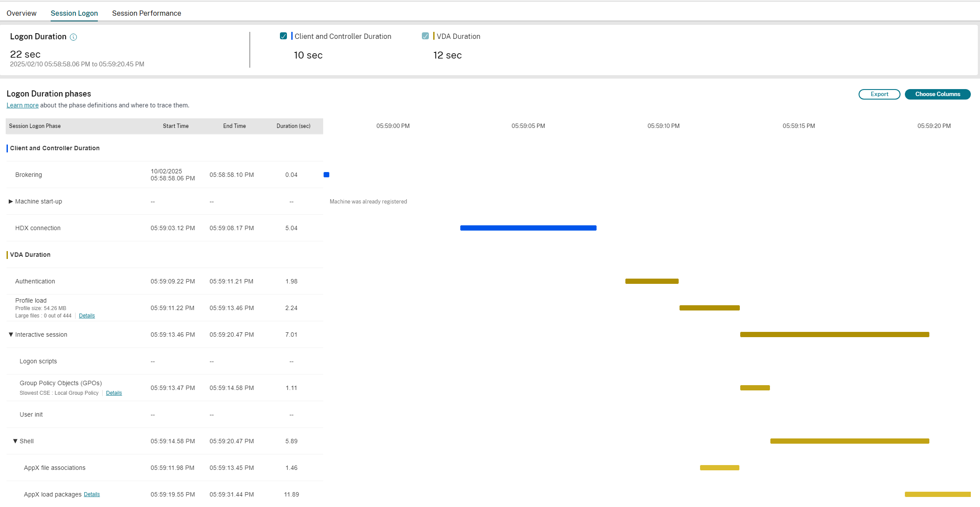Click the Export button
This screenshot has width=980, height=507.
tap(879, 94)
